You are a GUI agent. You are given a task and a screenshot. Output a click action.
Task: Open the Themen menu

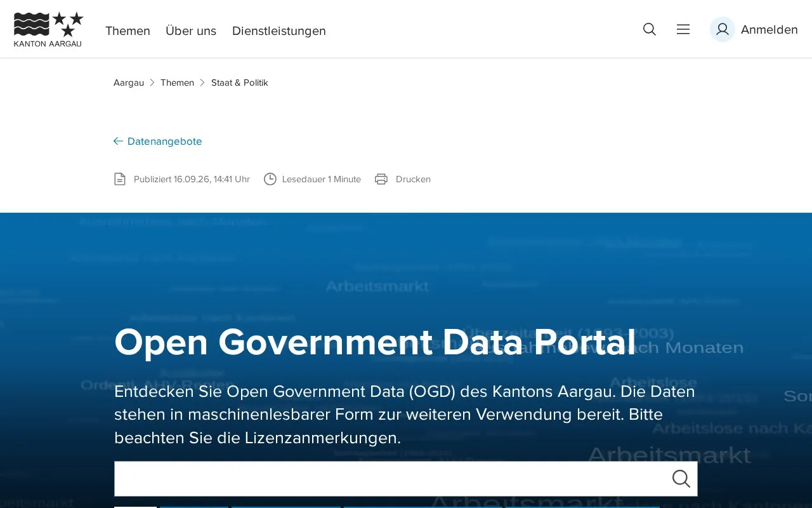click(x=128, y=30)
